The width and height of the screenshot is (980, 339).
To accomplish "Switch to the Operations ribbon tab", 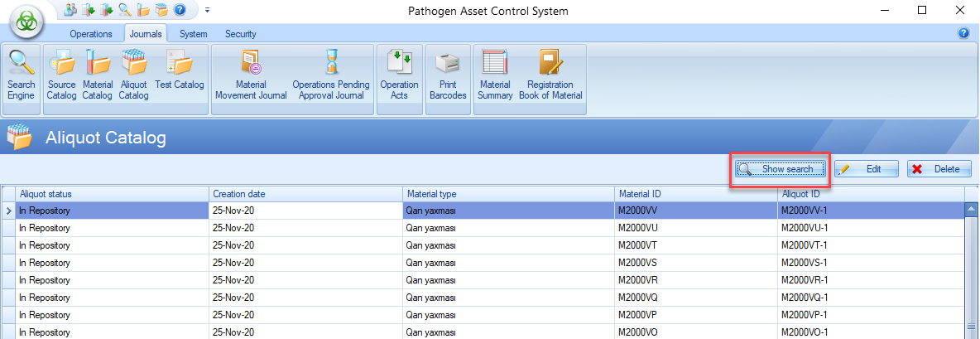I will coord(91,34).
